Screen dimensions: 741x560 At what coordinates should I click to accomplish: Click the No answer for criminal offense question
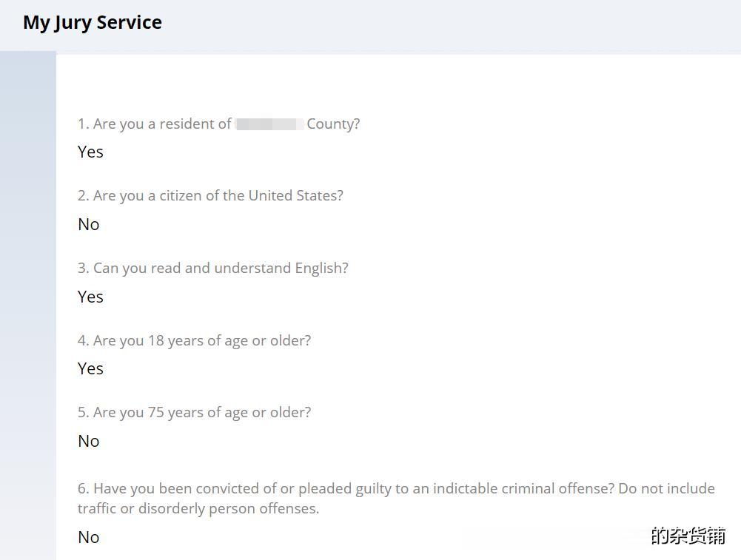[x=88, y=537]
